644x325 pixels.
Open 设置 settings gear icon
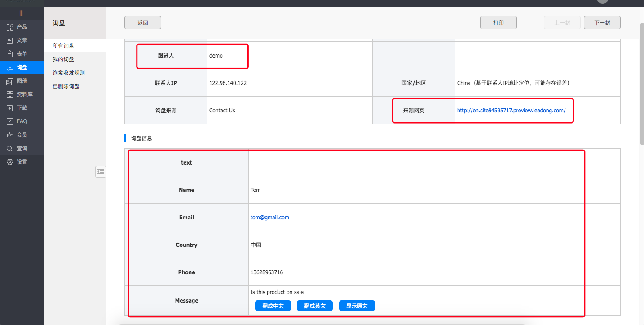[10, 162]
